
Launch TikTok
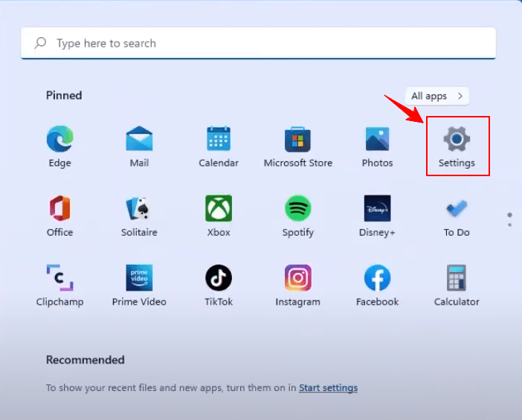click(x=219, y=285)
